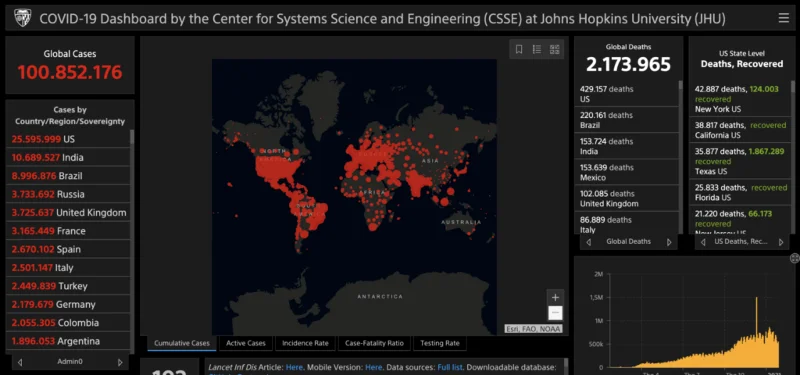Select Italy with 2.501.147 cases
Image resolution: width=800 pixels, height=375 pixels.
pos(68,267)
